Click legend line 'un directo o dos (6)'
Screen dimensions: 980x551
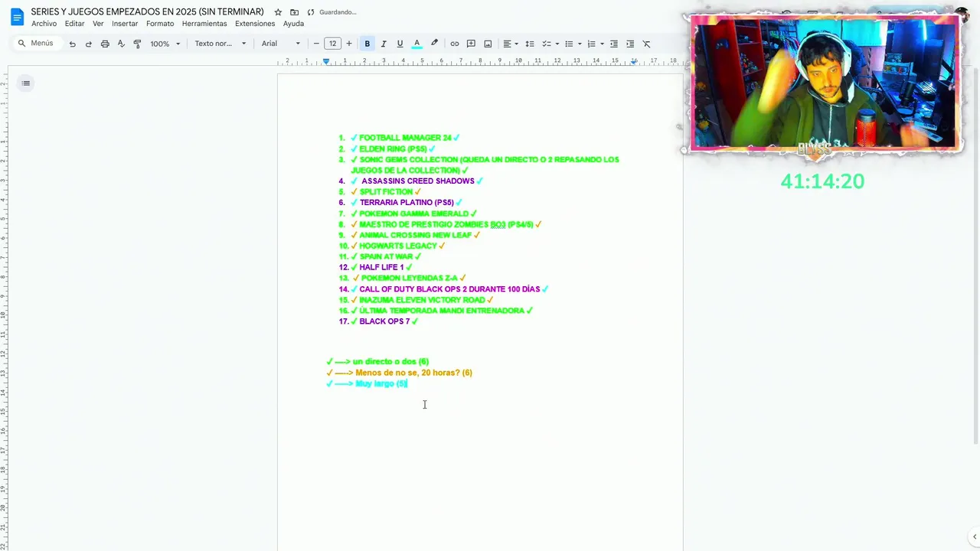[390, 361]
